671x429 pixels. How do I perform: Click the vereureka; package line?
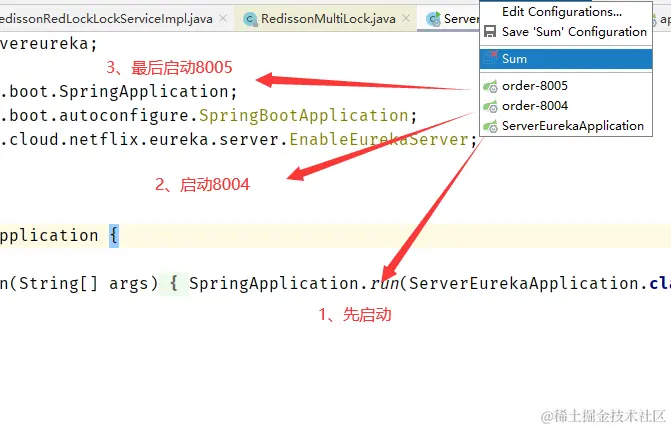(x=48, y=44)
